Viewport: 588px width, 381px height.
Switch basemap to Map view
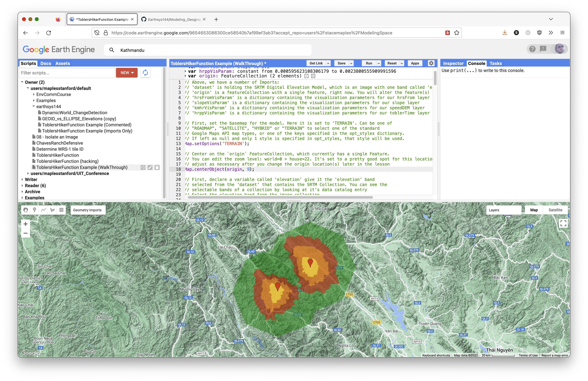click(x=534, y=210)
